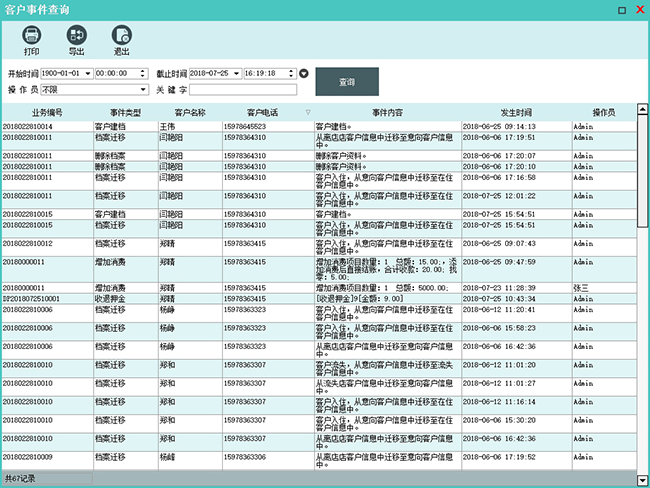Sort by 事件类型 column header

[x=126, y=112]
